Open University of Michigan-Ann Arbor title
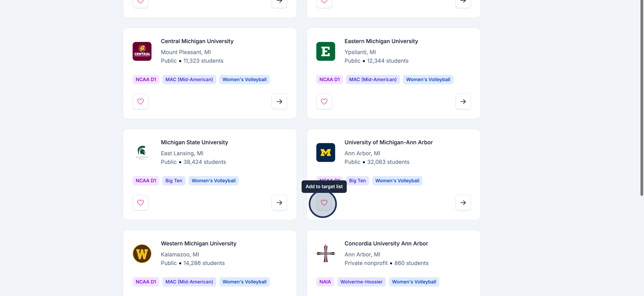 pyautogui.click(x=389, y=142)
